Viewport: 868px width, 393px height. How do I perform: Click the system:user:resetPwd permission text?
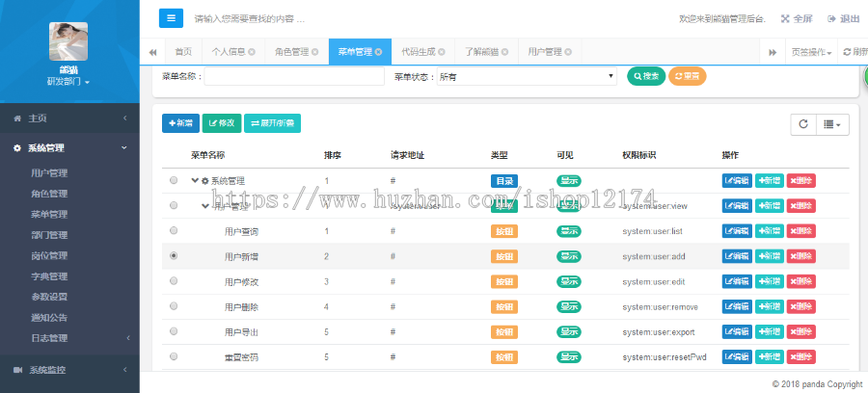(665, 357)
